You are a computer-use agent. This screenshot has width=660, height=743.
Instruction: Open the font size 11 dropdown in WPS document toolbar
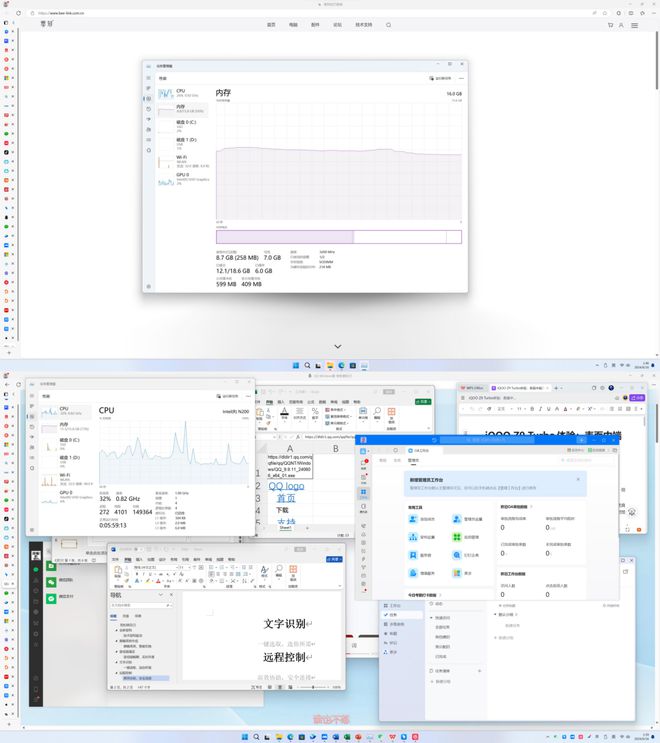point(520,409)
